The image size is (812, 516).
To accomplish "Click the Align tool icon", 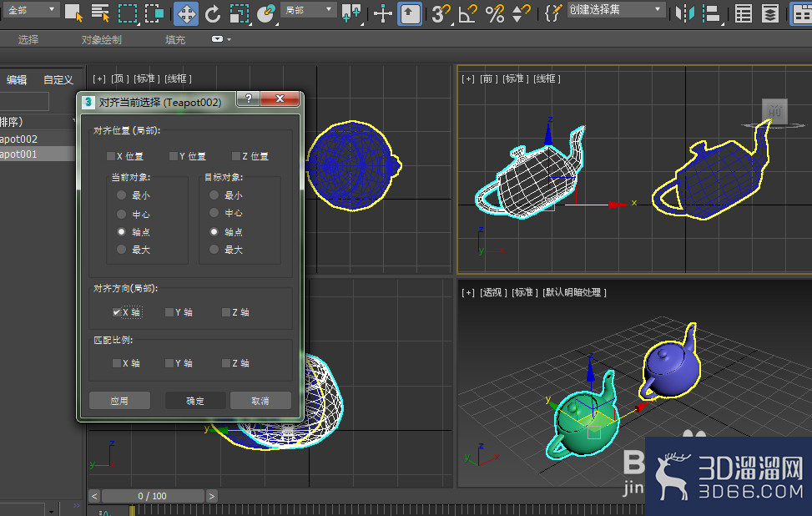I will tap(712, 13).
